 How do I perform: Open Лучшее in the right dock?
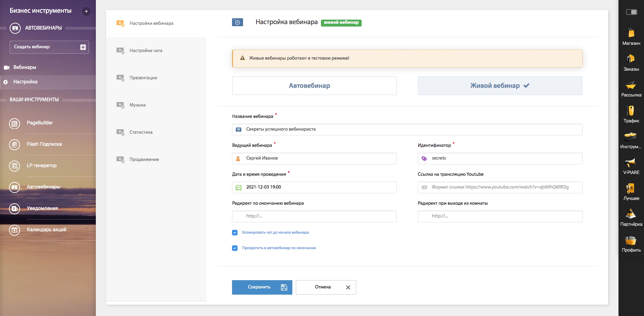click(631, 192)
